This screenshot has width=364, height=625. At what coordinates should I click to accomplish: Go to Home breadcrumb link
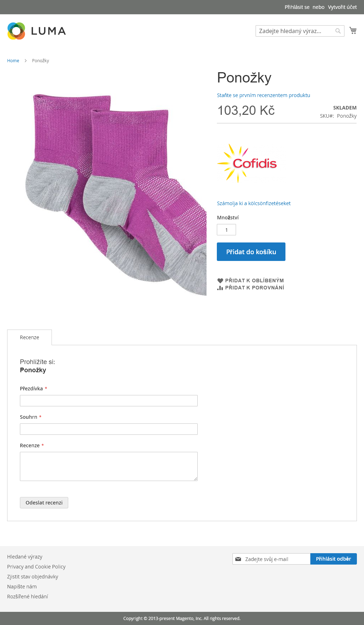coord(13,61)
